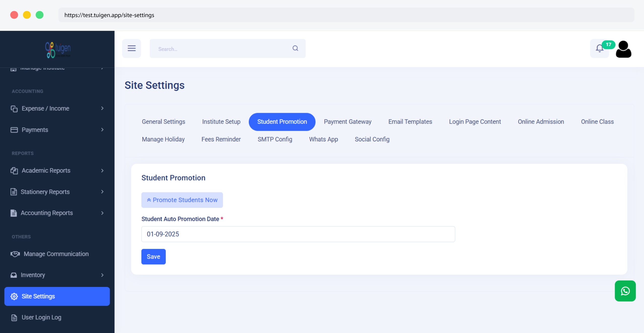This screenshot has width=644, height=333.
Task: Expand the Payments sidebar menu
Action: (x=57, y=130)
